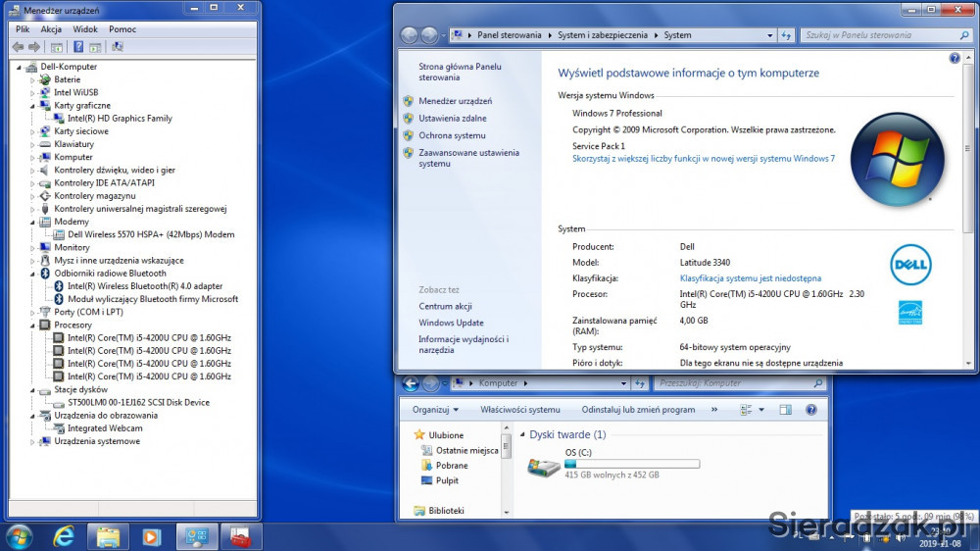Click System i zabezpieczenia breadcrumb segment

click(x=603, y=35)
